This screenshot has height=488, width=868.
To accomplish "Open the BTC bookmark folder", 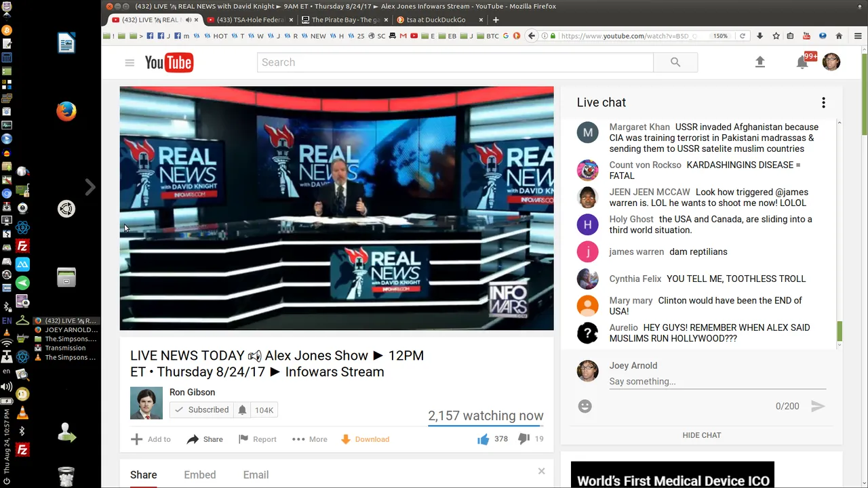I will tap(488, 36).
